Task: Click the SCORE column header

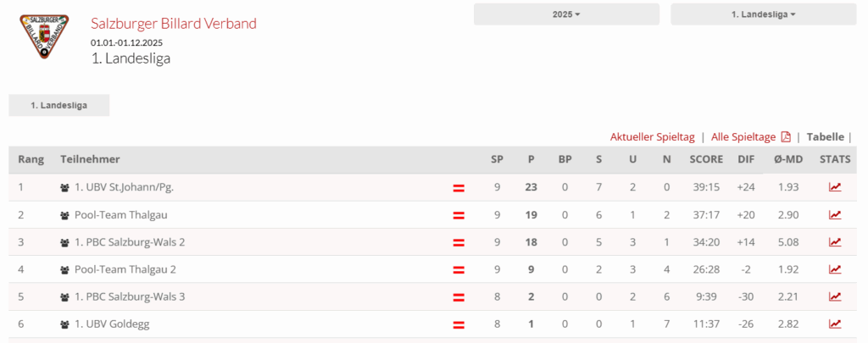Action: click(705, 159)
